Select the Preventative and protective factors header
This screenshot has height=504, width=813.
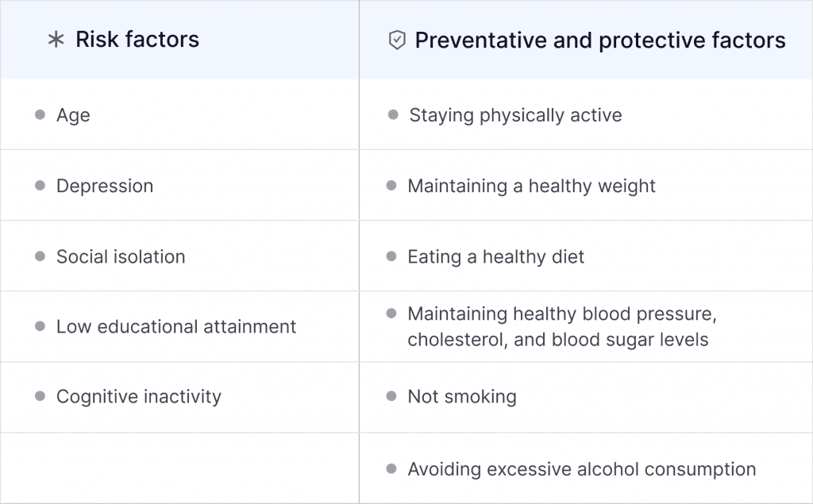pos(600,40)
